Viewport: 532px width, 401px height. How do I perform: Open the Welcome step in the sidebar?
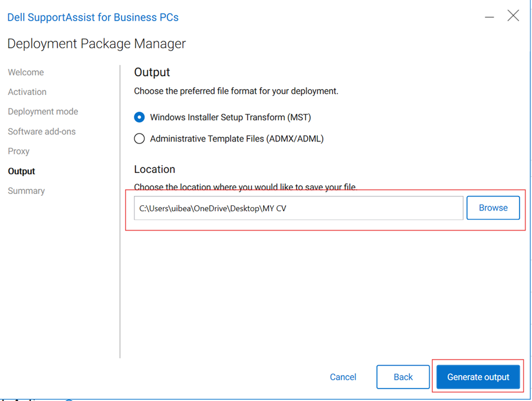coord(25,72)
